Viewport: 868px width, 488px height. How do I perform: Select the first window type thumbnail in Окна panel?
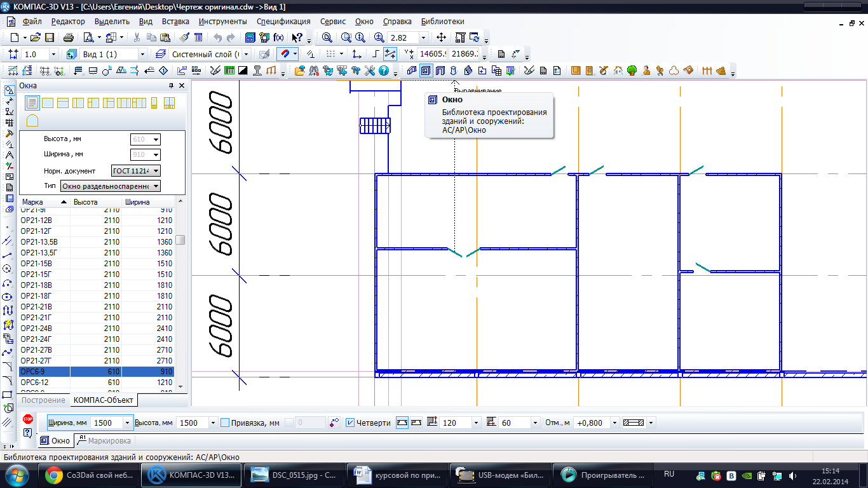(32, 102)
